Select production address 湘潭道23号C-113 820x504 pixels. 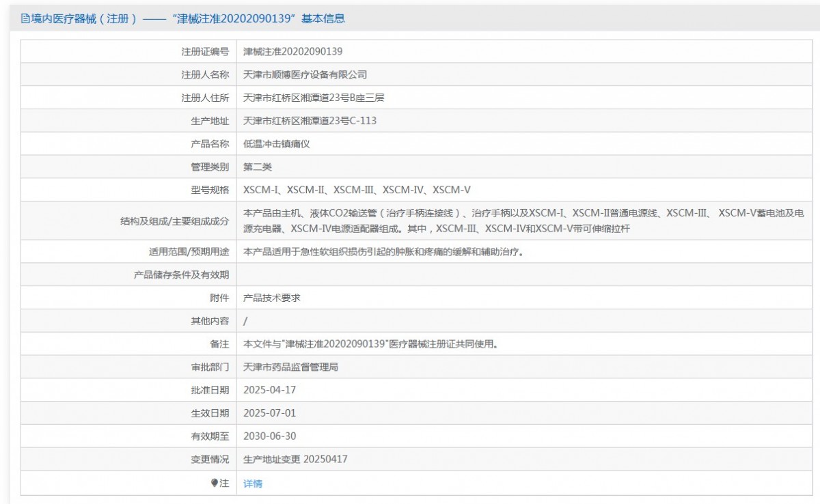(310, 121)
